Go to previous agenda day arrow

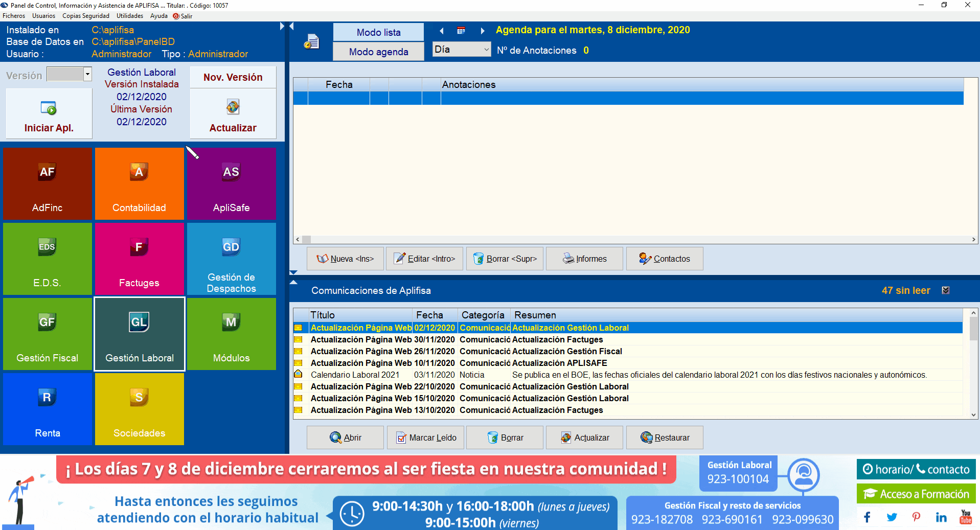coord(442,31)
